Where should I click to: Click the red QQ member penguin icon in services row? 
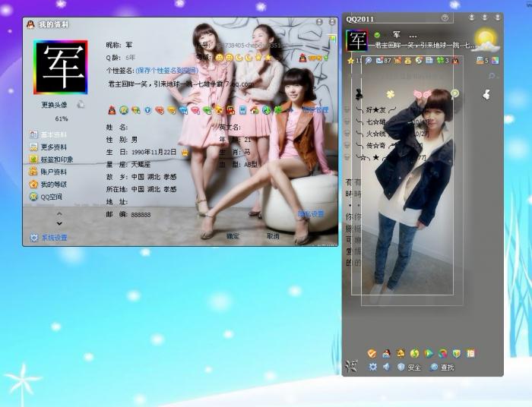112,110
